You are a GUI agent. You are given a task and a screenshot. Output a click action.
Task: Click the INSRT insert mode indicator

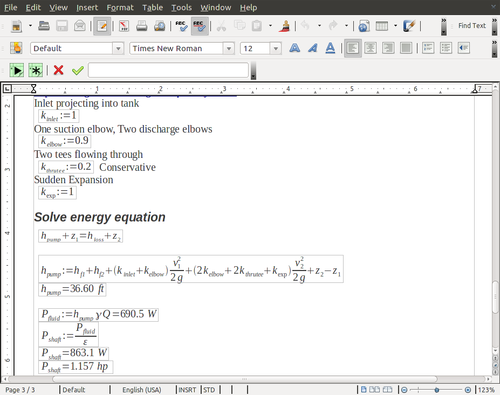tap(187, 390)
